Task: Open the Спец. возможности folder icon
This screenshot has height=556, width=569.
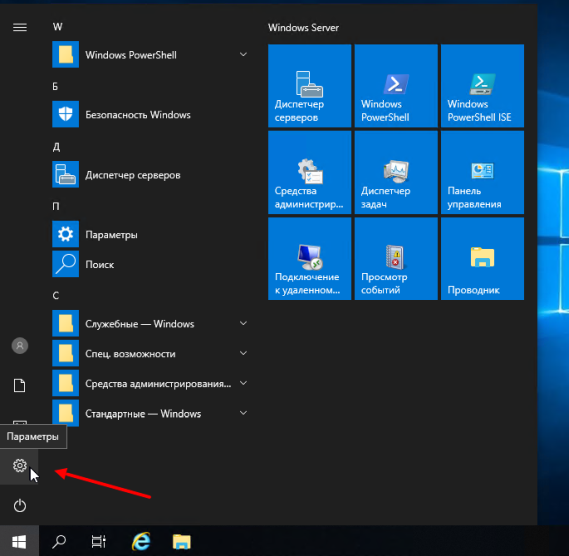Action: point(65,353)
